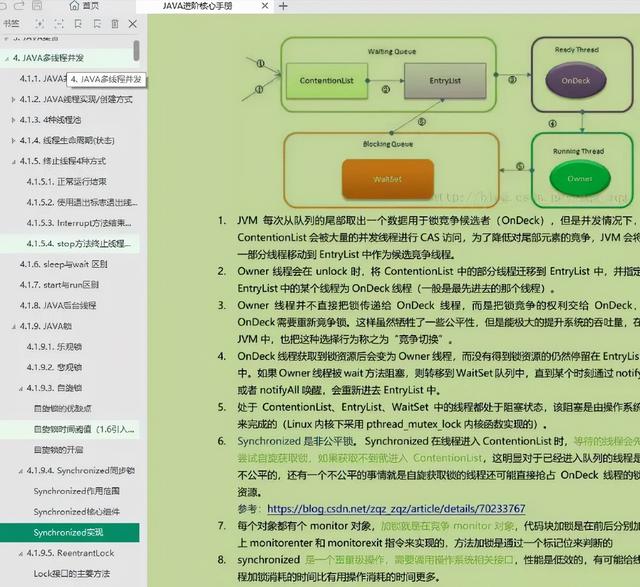Open bookmark 4.1.5.3. Interrupt方法
The height and width of the screenshot is (587, 640).
point(79,223)
